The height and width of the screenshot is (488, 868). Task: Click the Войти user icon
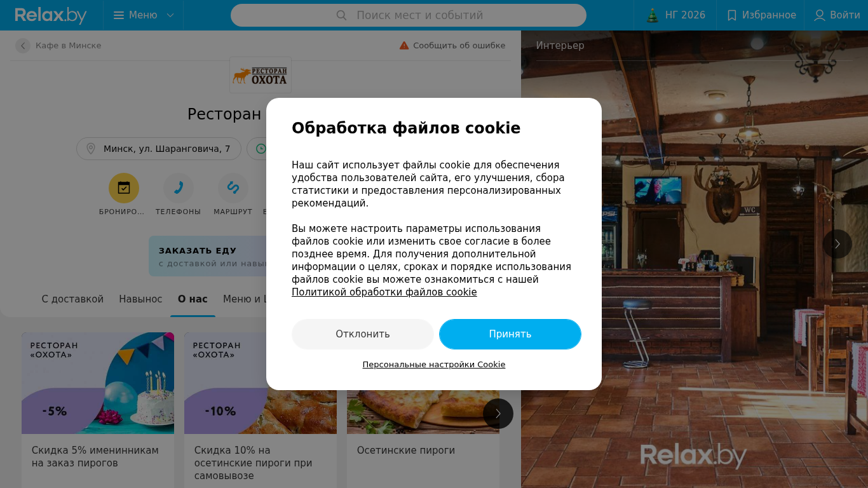[820, 15]
